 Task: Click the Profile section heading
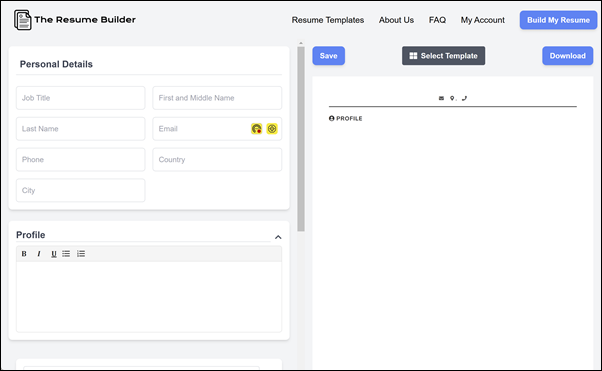pos(31,235)
